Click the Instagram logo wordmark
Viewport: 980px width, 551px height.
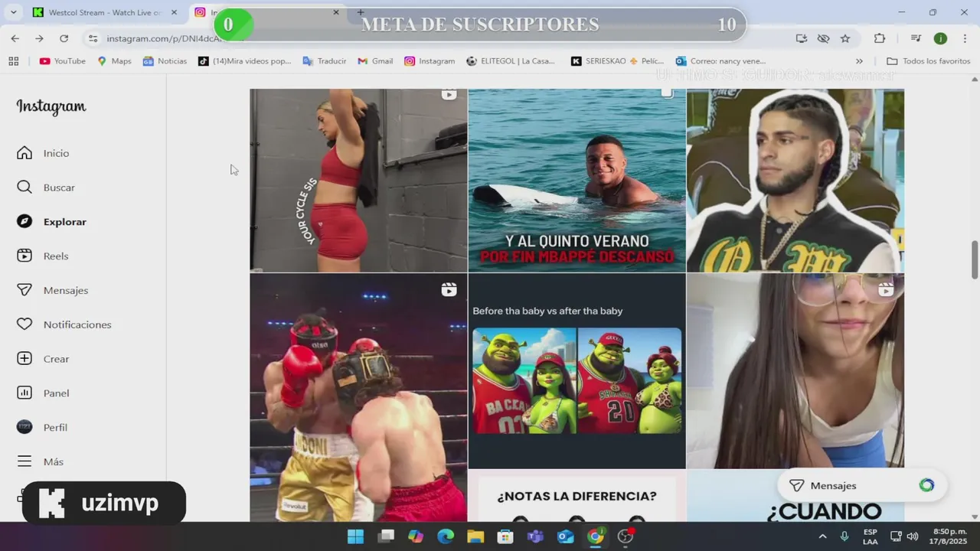(x=51, y=106)
